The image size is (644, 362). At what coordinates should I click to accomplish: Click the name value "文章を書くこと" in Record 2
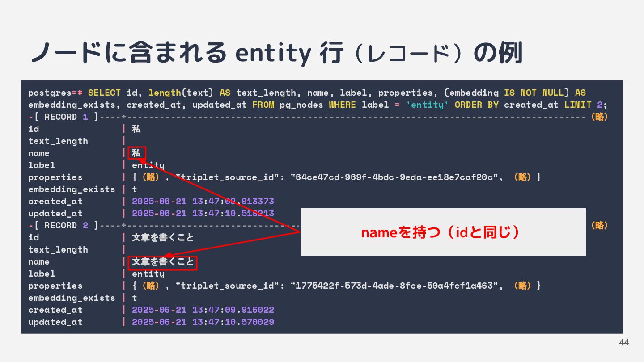(163, 262)
